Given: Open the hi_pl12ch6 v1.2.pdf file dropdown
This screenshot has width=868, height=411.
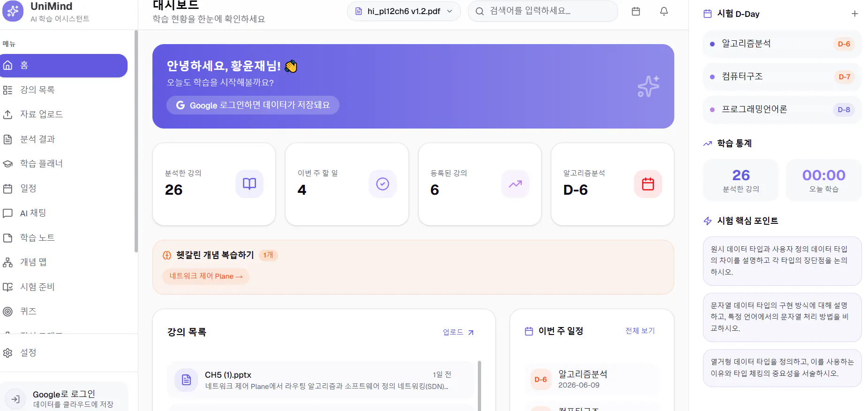Looking at the screenshot, I should click(x=404, y=11).
